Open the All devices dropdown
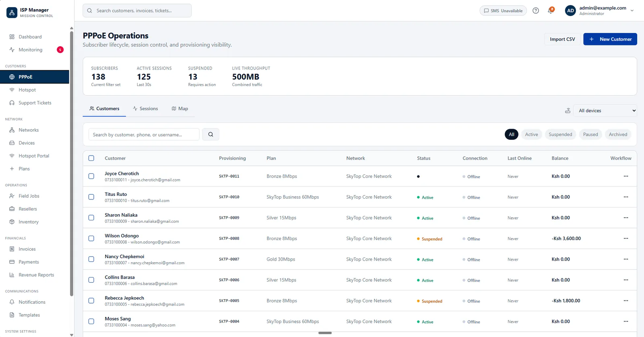Screen dimensions: 644x337 coord(605,111)
